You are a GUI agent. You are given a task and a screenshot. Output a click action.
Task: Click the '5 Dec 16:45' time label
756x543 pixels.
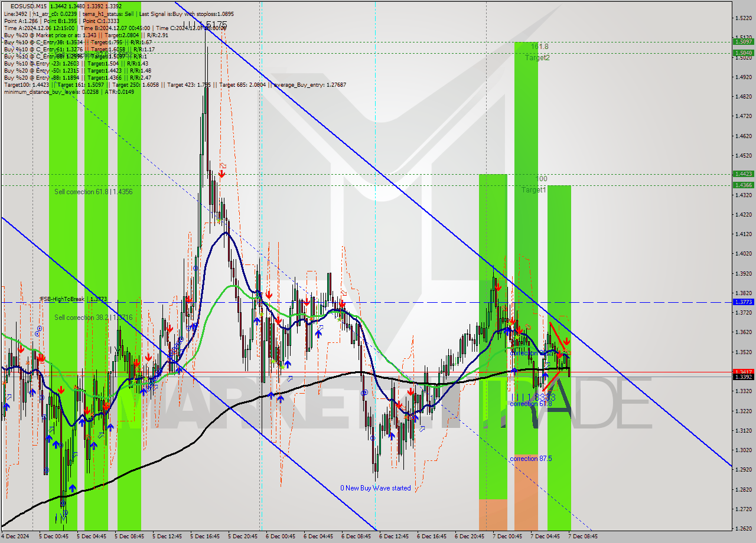pos(204,537)
